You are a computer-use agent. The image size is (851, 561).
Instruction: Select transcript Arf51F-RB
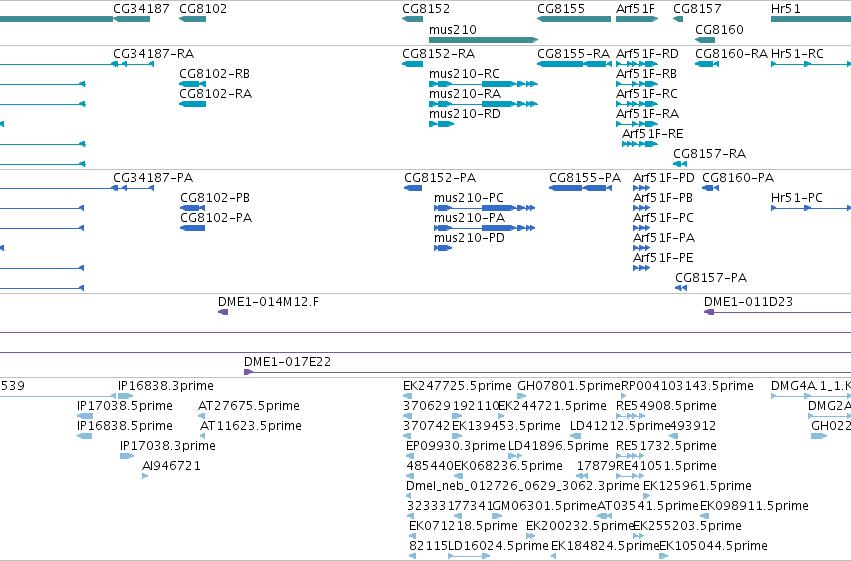pos(646,74)
